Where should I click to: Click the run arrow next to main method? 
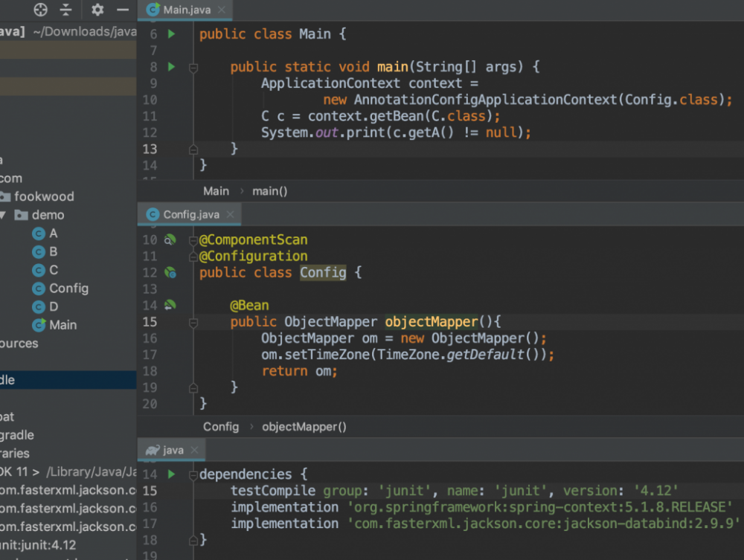[x=171, y=67]
